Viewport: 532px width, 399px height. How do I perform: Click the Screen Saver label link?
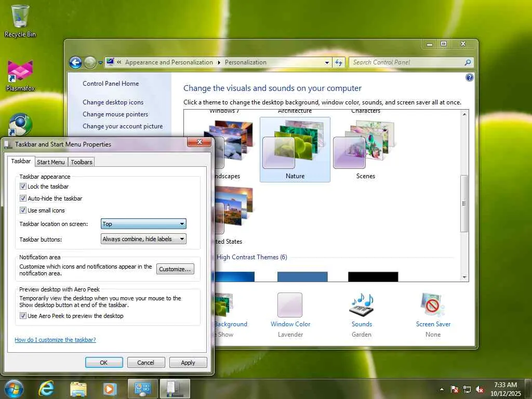tap(433, 324)
